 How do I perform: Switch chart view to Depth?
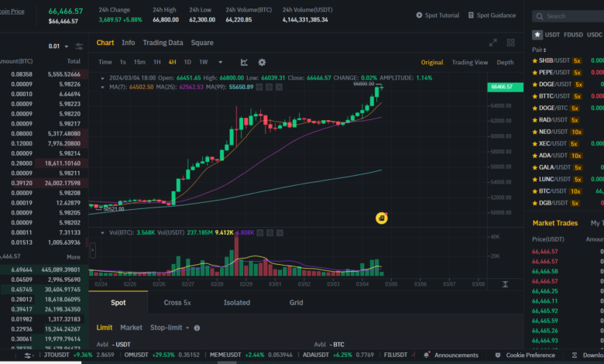point(504,62)
